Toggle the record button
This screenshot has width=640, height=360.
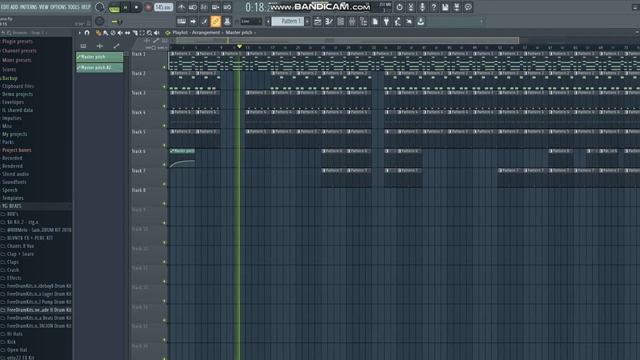click(148, 7)
